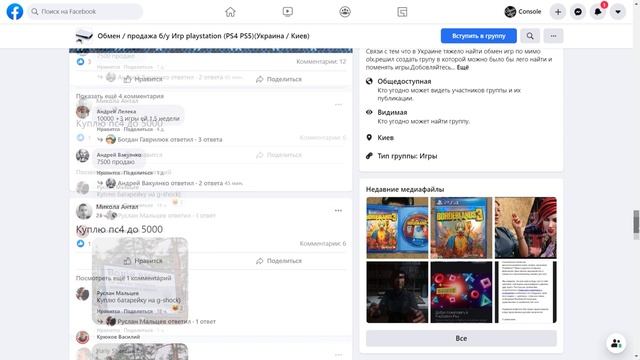Open the group more options button

coord(553,36)
